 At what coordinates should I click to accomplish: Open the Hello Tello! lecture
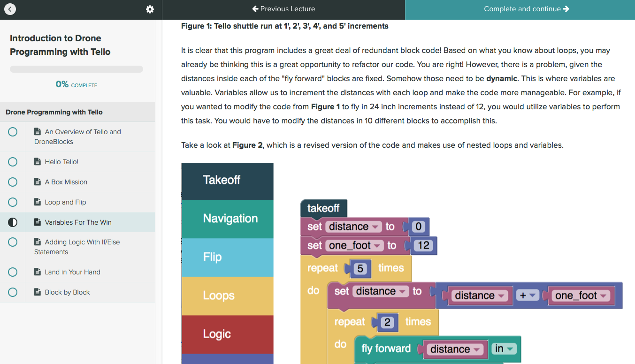[77, 162]
